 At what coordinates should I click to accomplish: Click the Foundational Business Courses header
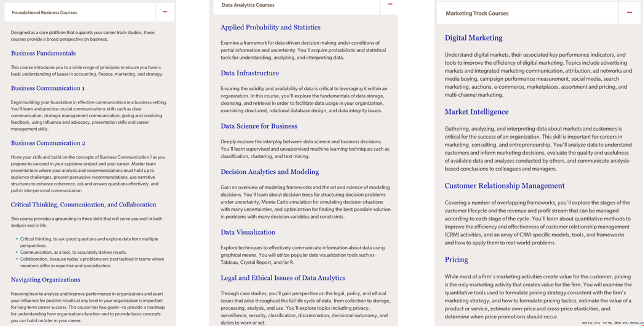tap(44, 13)
